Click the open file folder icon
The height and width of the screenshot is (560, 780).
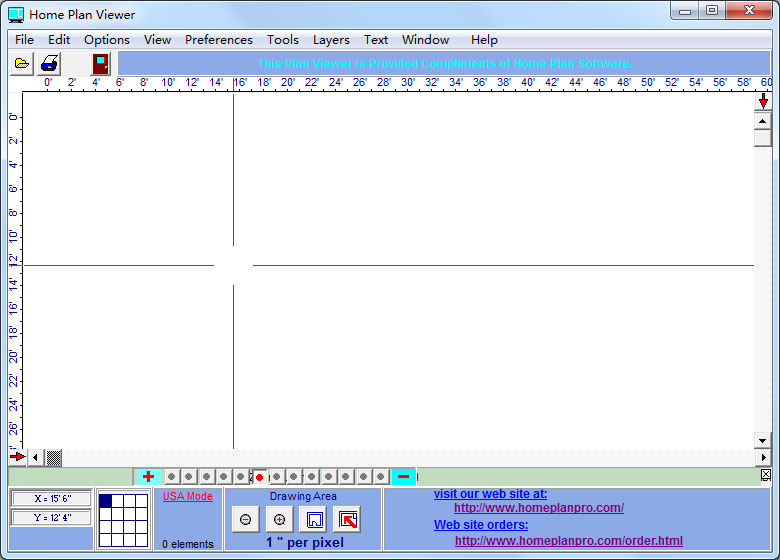(x=22, y=64)
